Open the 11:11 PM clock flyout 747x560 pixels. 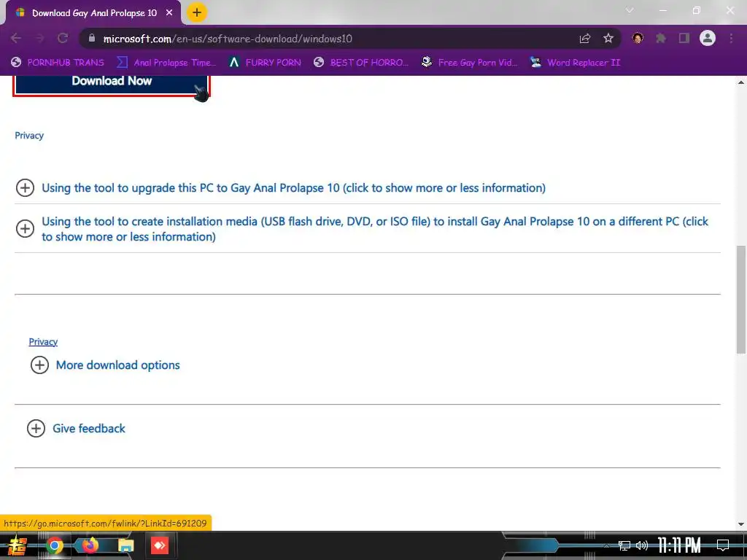[x=679, y=545]
